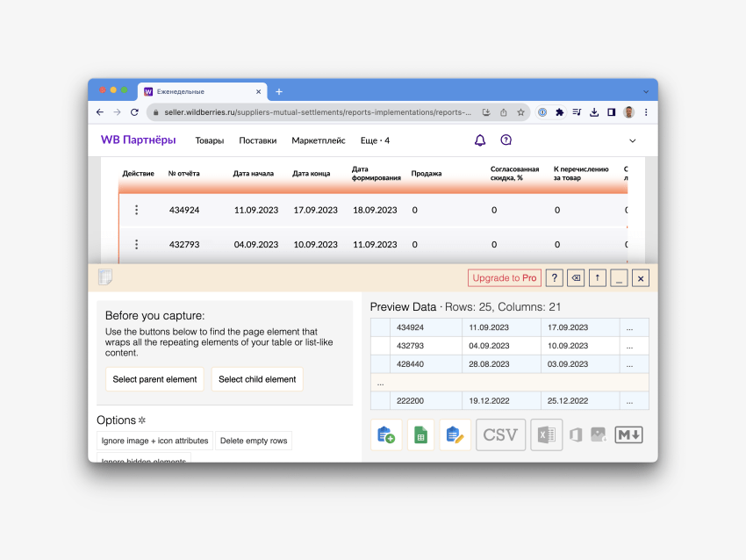Click ellipsis in preview row 434924
The image size is (746, 560).
click(x=629, y=327)
